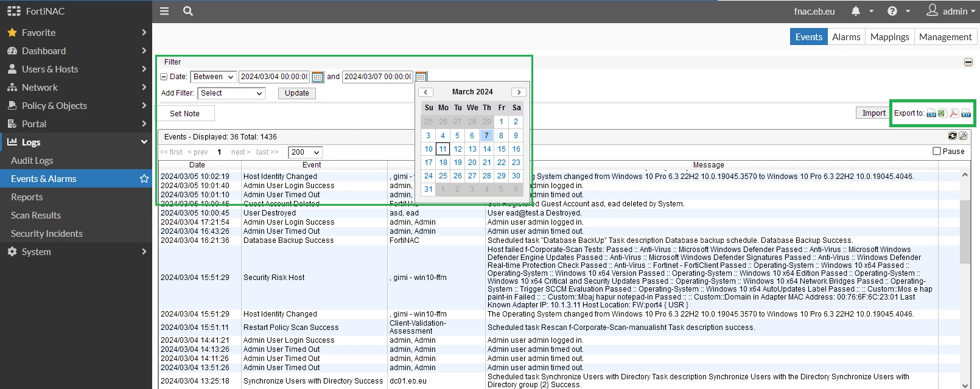Switch to the Alarms tab
The image size is (980, 389).
click(846, 37)
